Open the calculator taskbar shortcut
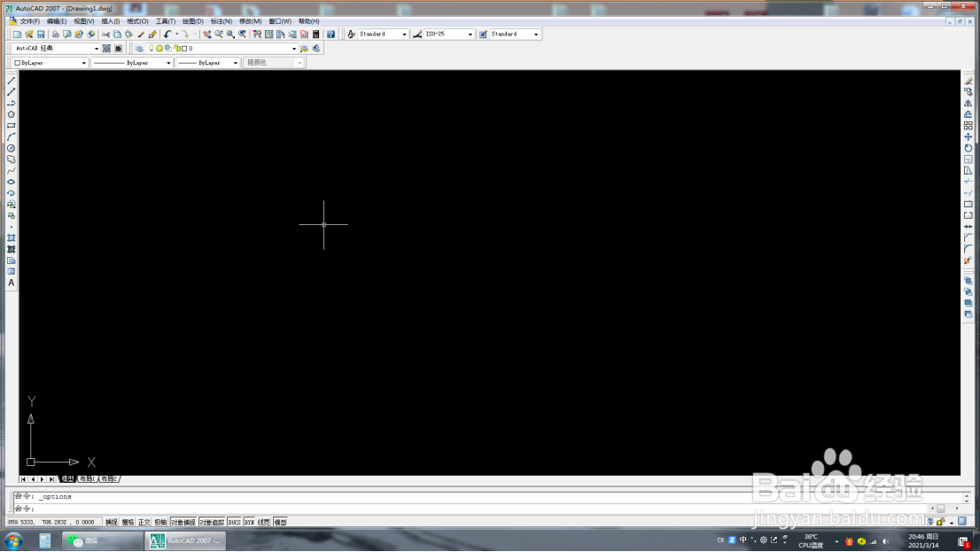 pos(45,540)
